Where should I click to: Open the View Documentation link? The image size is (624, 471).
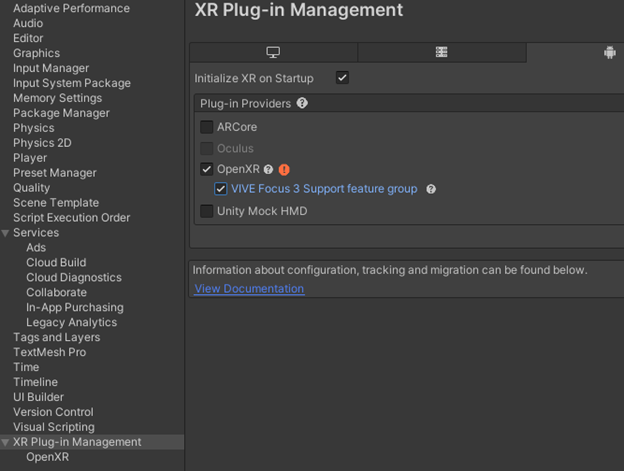250,288
